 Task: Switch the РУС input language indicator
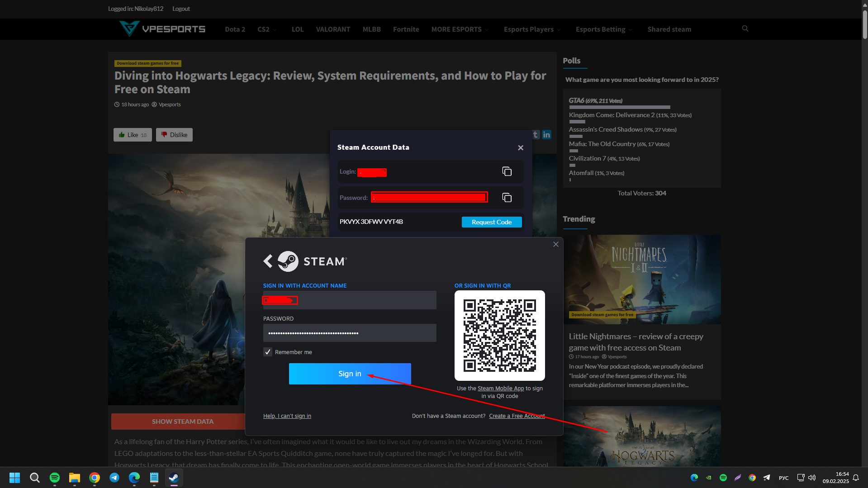click(784, 478)
